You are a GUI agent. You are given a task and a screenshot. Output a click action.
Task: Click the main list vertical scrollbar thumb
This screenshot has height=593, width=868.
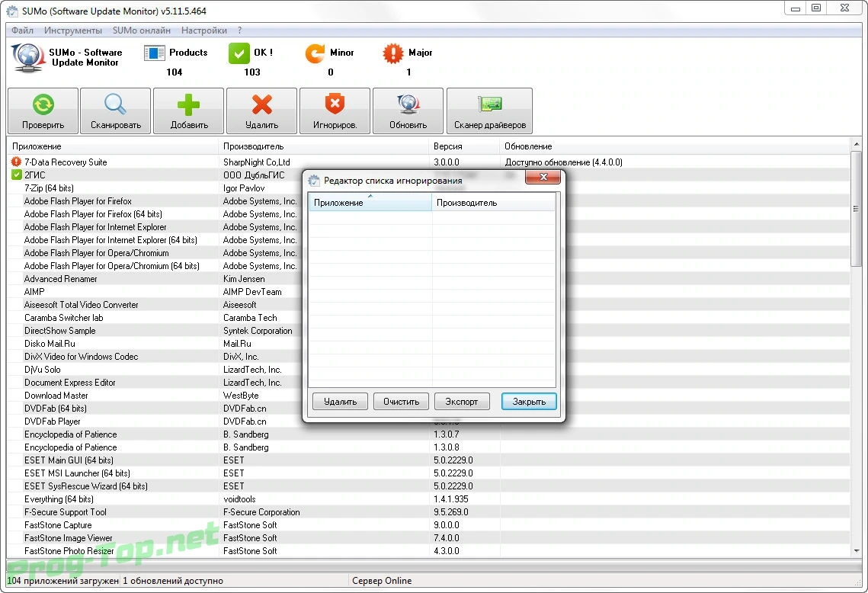coord(857,209)
